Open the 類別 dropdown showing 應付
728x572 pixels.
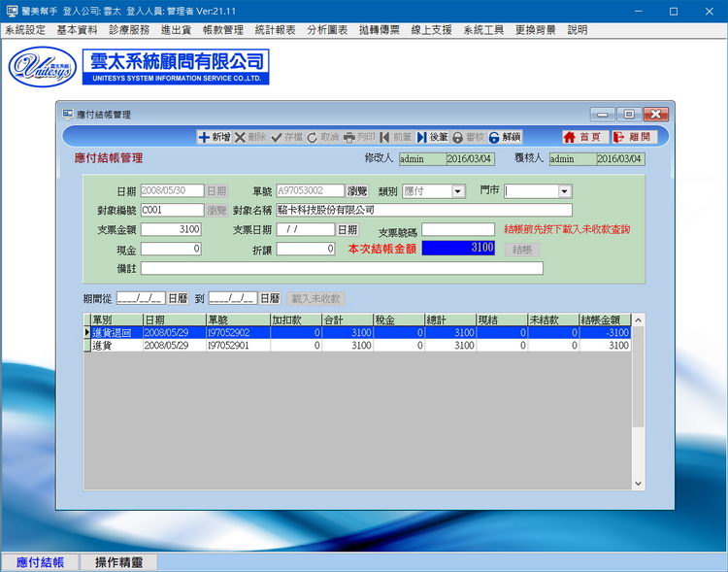pos(458,191)
